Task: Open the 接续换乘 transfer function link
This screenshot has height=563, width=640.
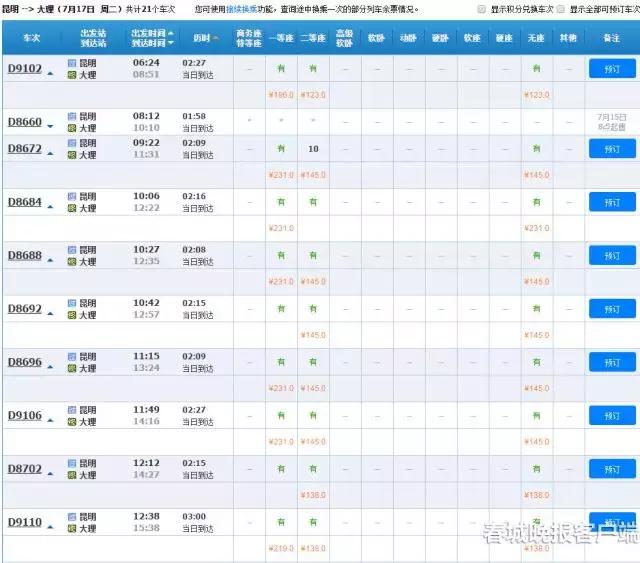Action: point(242,9)
